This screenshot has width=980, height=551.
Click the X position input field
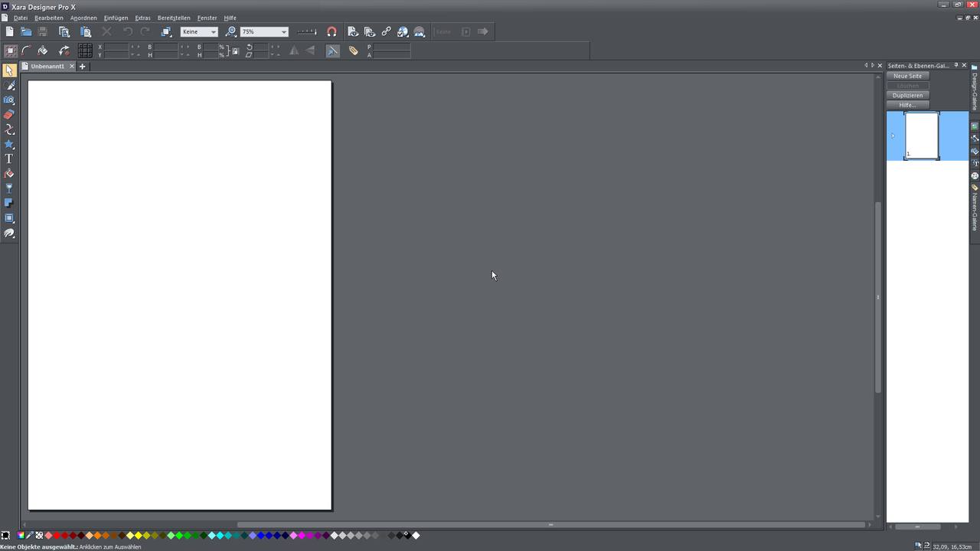[x=116, y=47]
